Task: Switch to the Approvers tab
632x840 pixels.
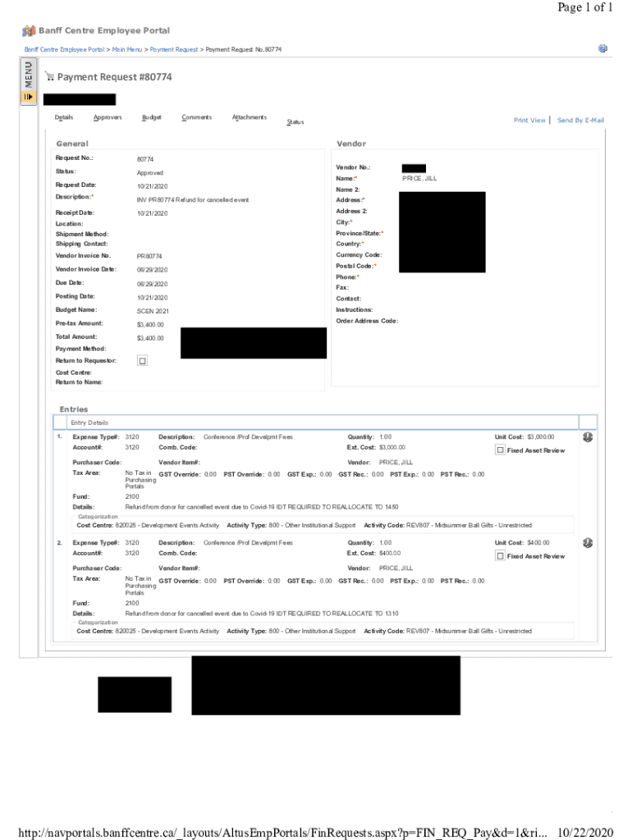Action: tap(108, 118)
